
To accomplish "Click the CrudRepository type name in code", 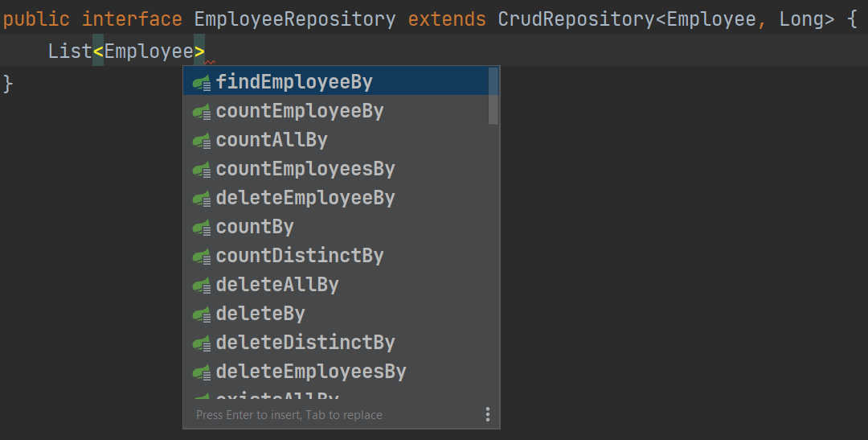I will coord(576,19).
